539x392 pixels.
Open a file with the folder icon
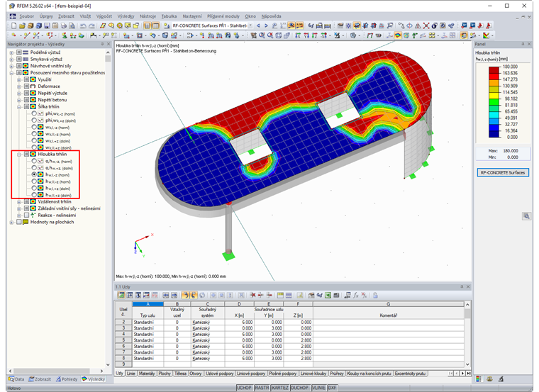pos(22,26)
